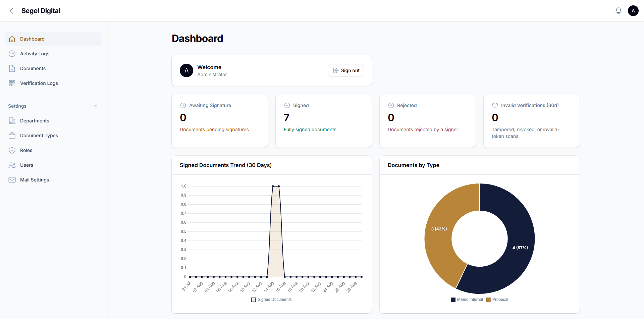Screen dimensions: 644x319
Task: Click the 'Signed Documents Trend (30 Days)' heading
Action: click(226, 165)
